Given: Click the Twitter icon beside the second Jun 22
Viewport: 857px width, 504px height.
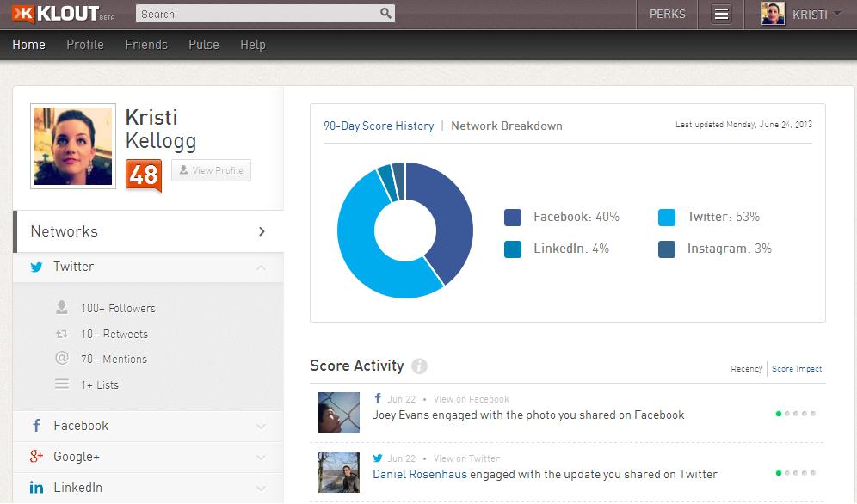Looking at the screenshot, I should [x=378, y=458].
